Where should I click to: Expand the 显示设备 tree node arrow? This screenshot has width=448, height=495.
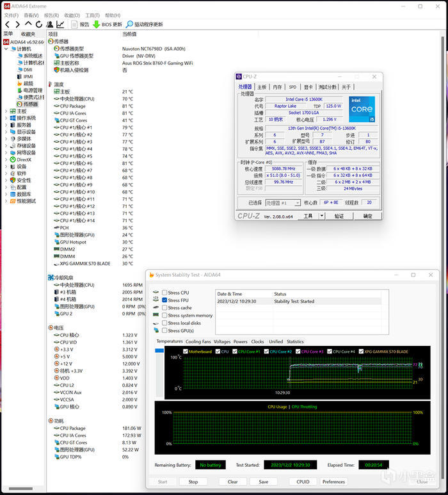click(x=6, y=132)
